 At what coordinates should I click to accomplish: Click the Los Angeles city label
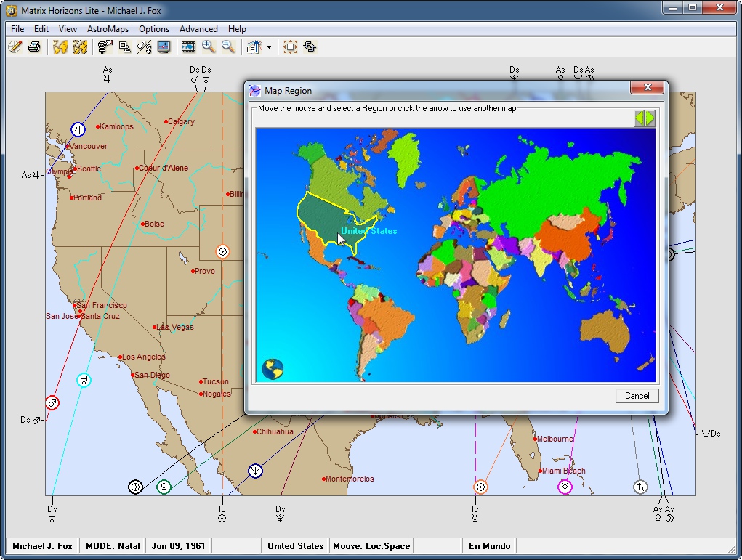(x=144, y=357)
